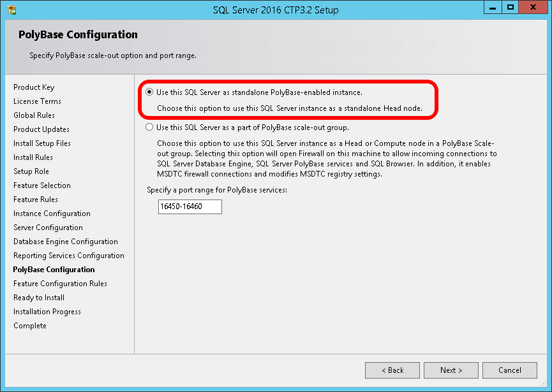Select License Terms step in sidebar
This screenshot has width=552, height=392.
click(37, 101)
